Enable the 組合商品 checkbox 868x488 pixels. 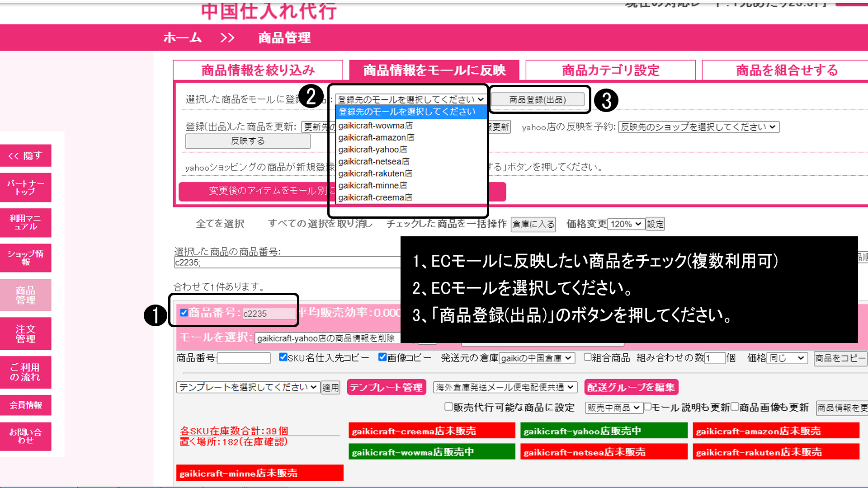(x=587, y=357)
